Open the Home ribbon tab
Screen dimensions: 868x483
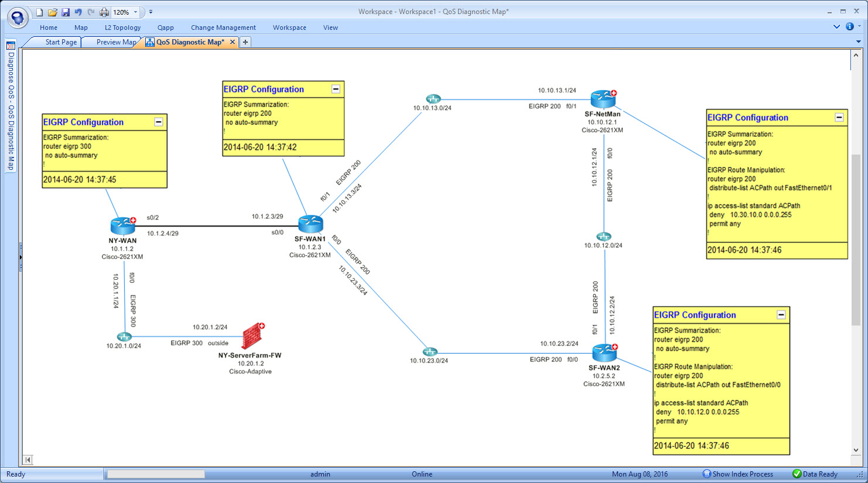pyautogui.click(x=49, y=28)
